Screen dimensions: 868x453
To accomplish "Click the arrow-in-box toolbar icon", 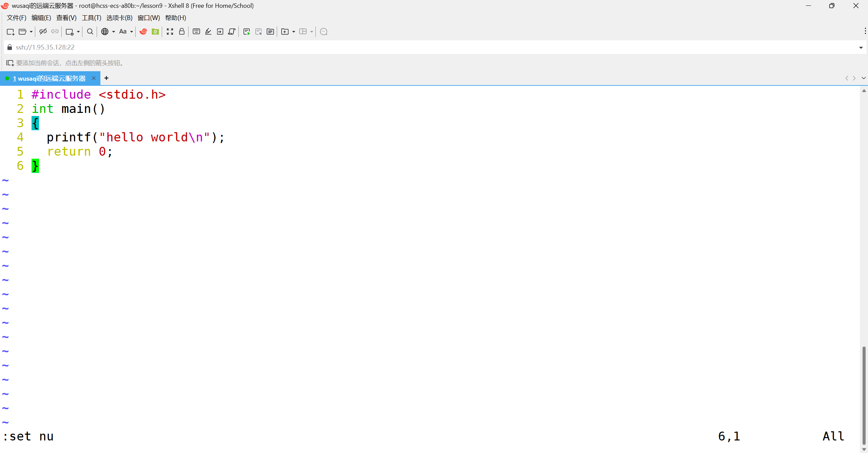I will tap(220, 32).
